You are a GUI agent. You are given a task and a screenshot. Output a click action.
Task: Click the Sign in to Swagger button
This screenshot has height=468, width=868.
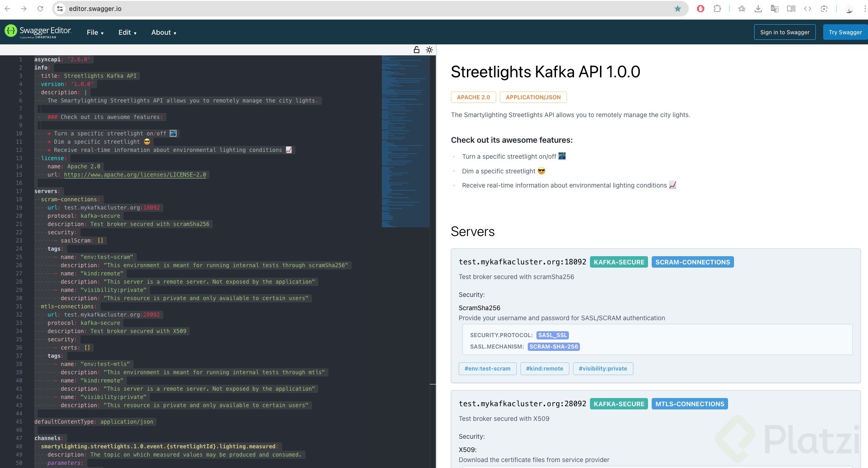pyautogui.click(x=784, y=32)
